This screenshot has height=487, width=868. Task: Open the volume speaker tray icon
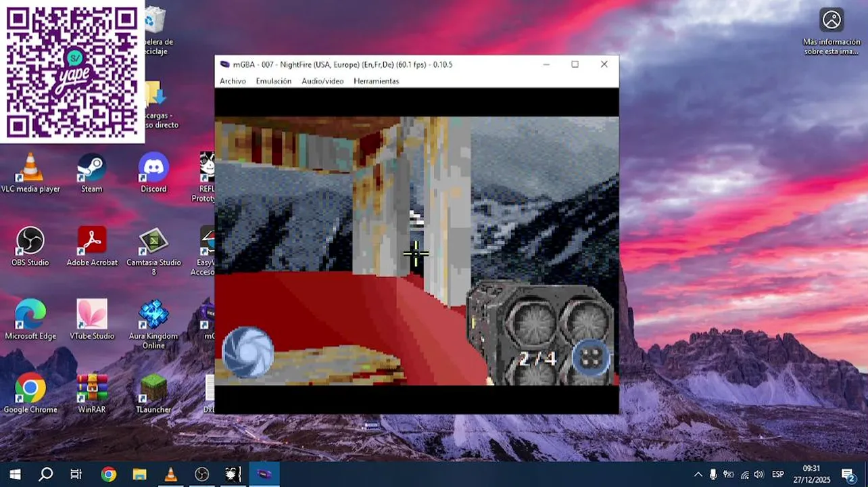(x=759, y=475)
